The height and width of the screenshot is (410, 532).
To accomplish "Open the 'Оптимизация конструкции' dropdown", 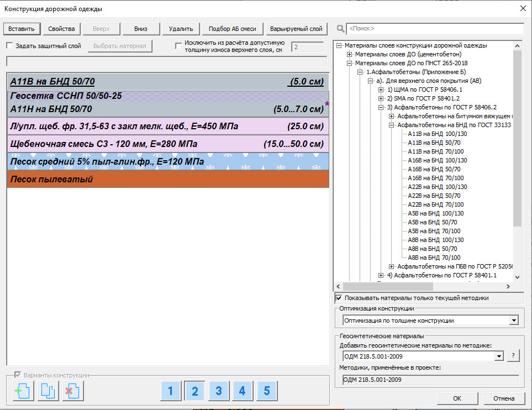I will coord(514,320).
